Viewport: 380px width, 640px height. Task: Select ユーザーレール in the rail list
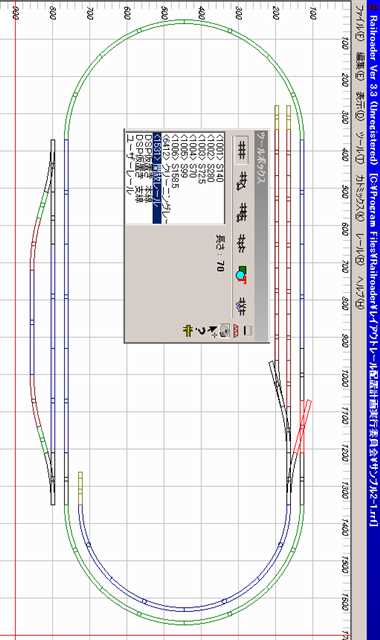click(129, 164)
